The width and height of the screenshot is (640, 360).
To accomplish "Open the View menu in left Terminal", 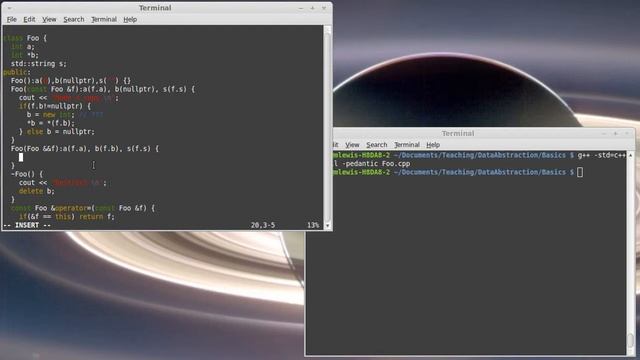I will (x=49, y=19).
